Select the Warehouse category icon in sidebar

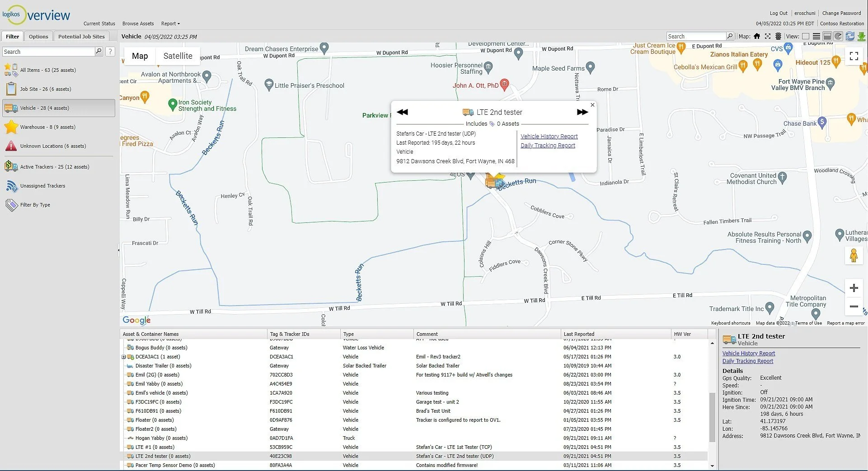tap(11, 127)
